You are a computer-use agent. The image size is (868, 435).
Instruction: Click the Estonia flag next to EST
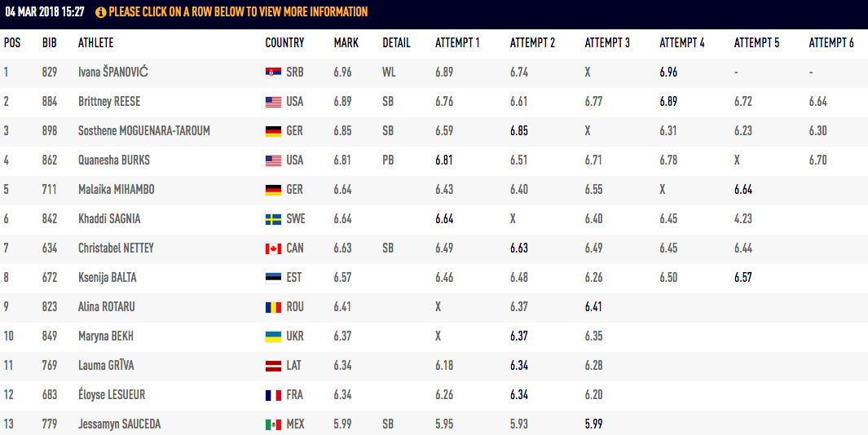click(x=273, y=278)
